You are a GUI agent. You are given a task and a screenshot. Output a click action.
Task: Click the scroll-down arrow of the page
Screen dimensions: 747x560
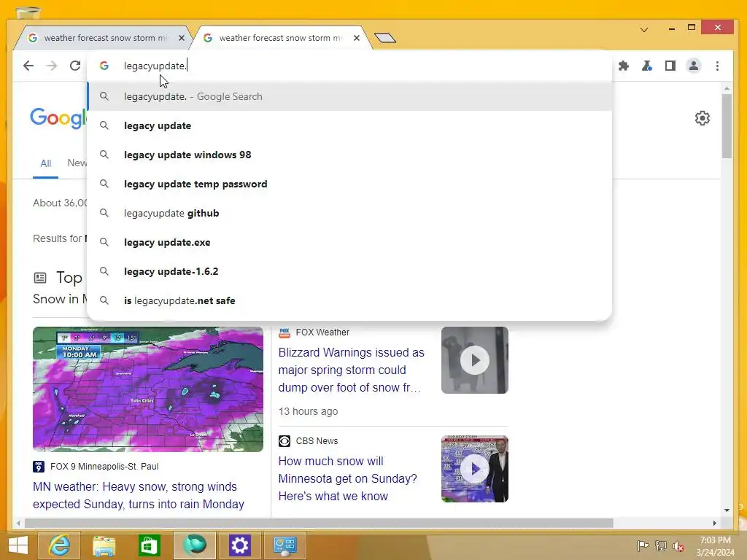coord(727,510)
